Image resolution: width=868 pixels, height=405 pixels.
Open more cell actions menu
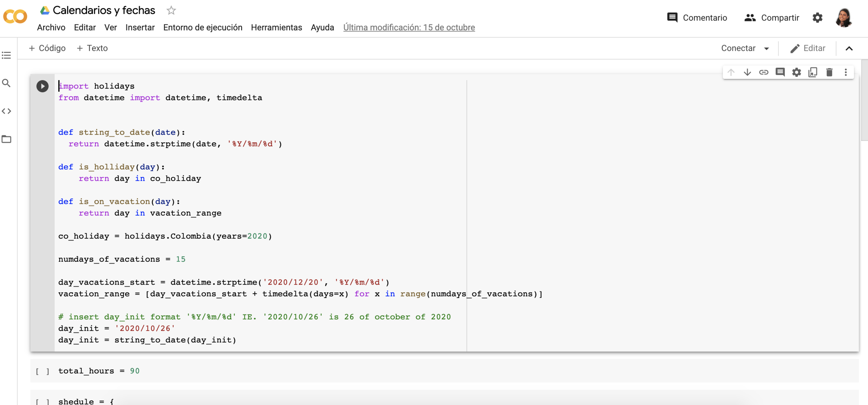[846, 72]
